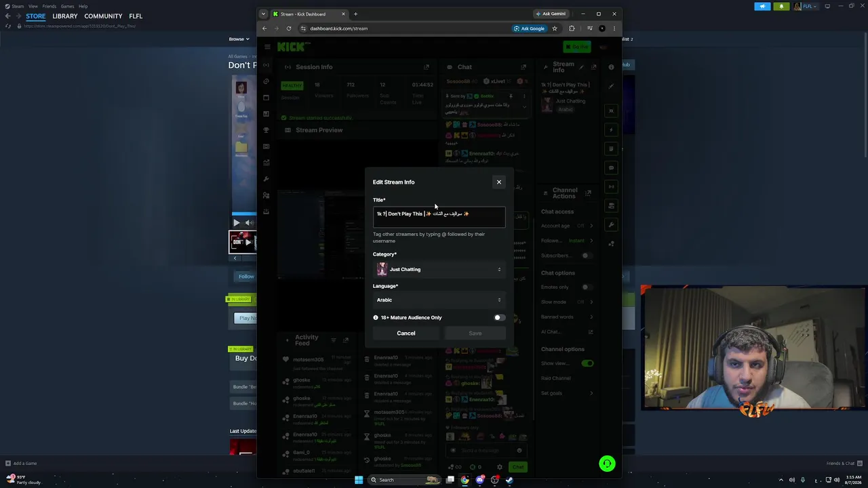Click the Cancel button in dialog
868x488 pixels.
pos(406,333)
